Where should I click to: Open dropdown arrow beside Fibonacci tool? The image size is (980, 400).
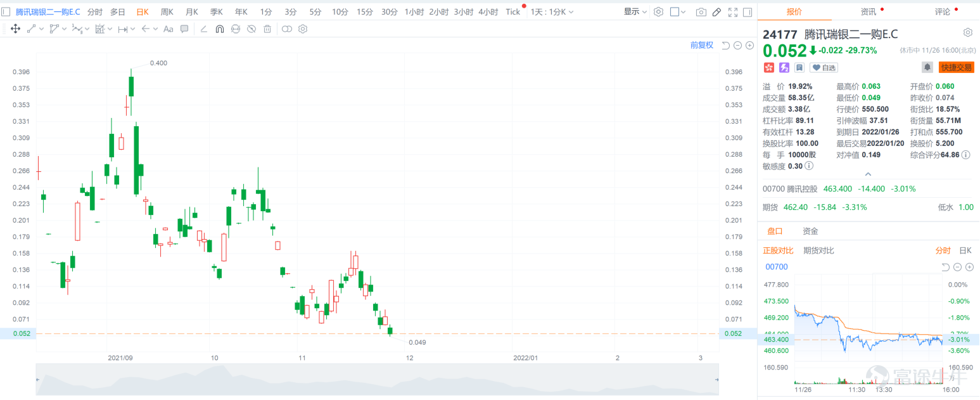coord(110,29)
